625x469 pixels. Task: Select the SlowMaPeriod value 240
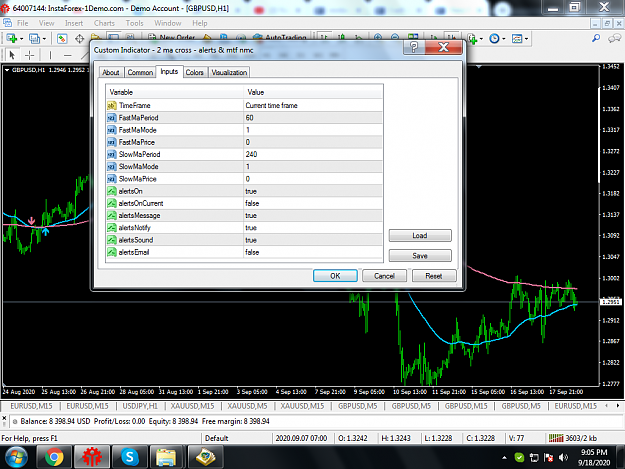(x=313, y=154)
